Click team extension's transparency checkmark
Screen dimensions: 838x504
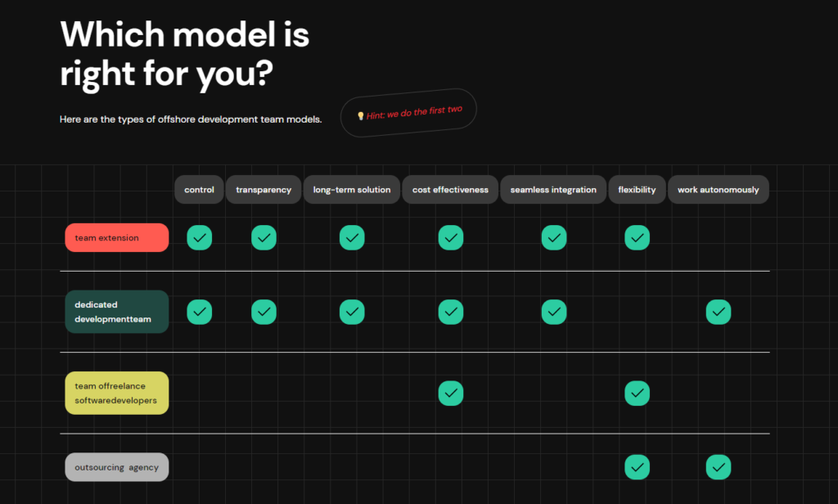[264, 238]
